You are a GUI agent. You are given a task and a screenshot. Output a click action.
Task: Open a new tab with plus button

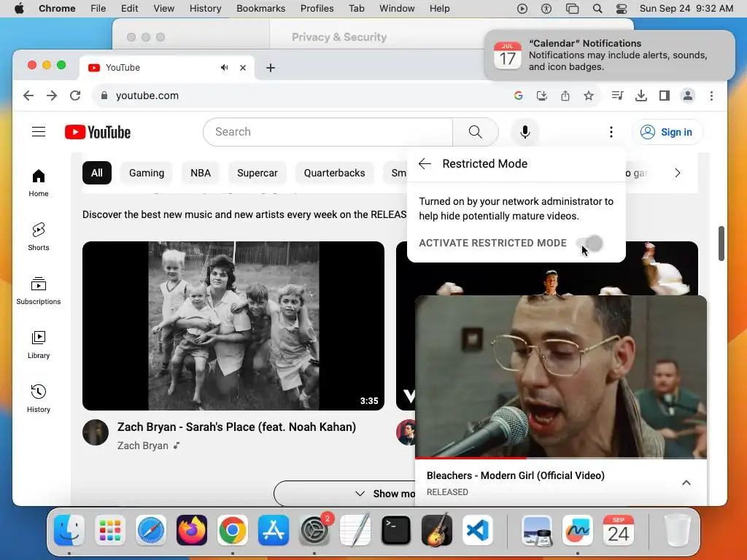point(271,68)
